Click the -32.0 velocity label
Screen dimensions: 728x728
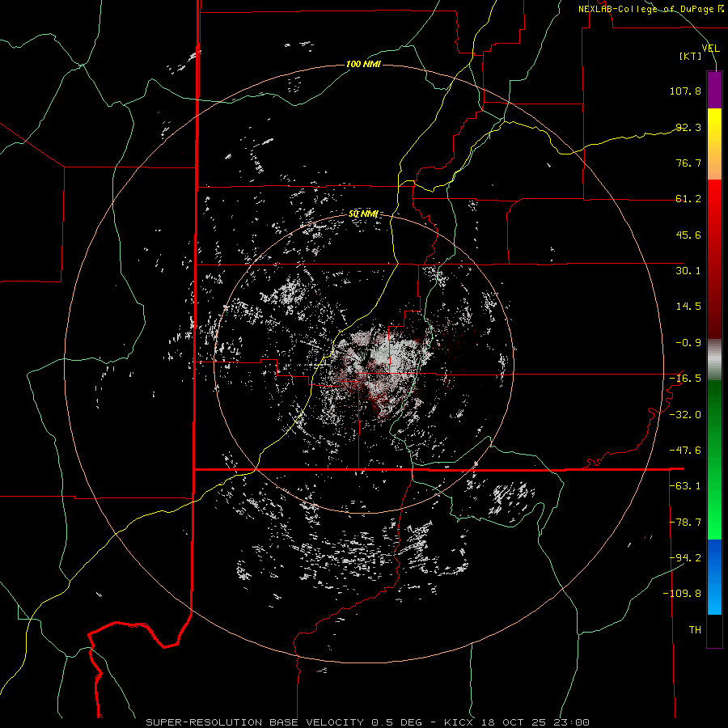[x=685, y=415]
